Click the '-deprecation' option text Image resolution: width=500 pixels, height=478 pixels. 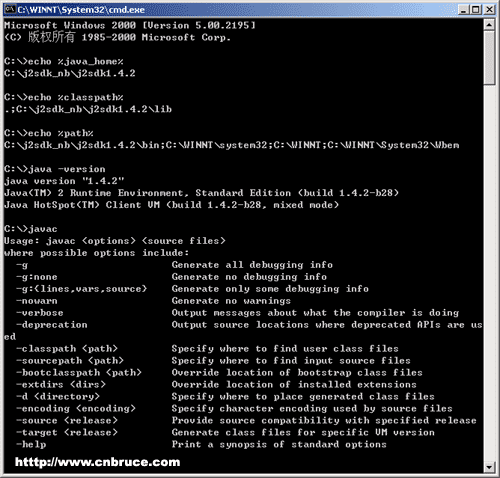click(x=52, y=325)
